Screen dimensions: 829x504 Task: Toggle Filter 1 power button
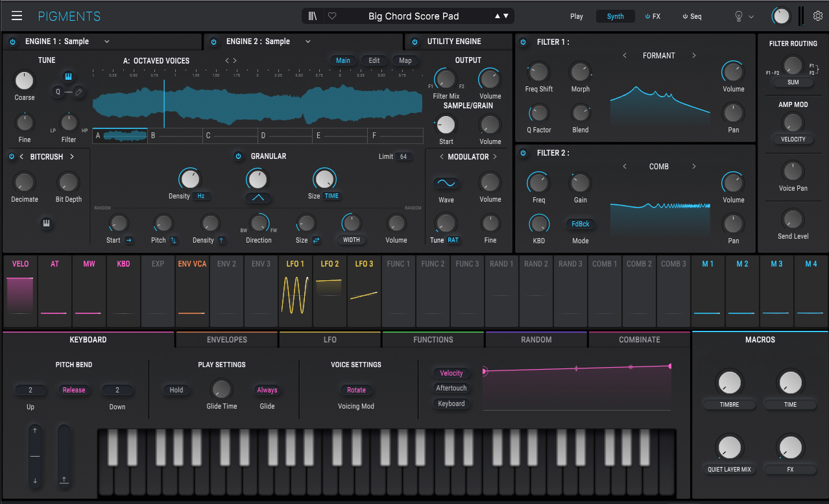pos(523,42)
